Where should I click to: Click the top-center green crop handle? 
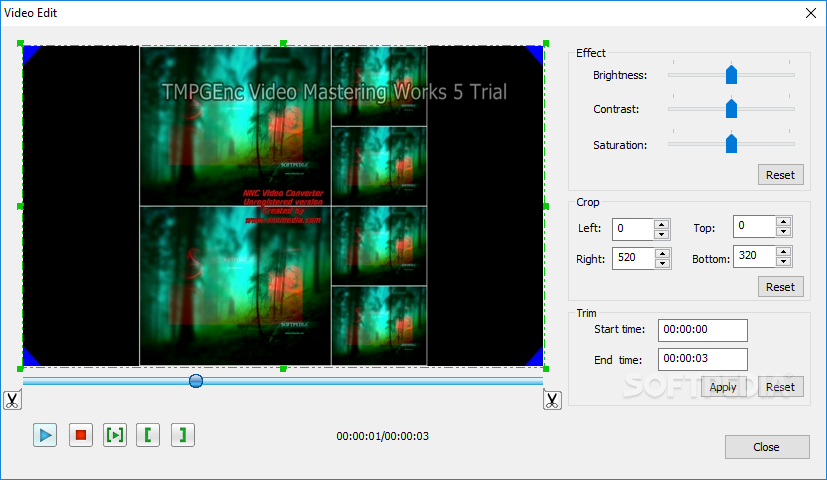pos(283,43)
